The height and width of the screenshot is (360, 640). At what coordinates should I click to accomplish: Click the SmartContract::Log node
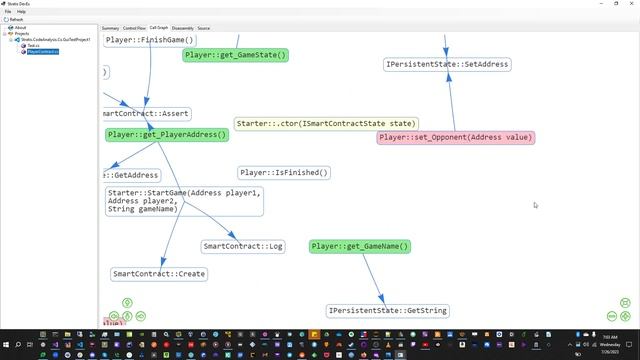coord(243,247)
